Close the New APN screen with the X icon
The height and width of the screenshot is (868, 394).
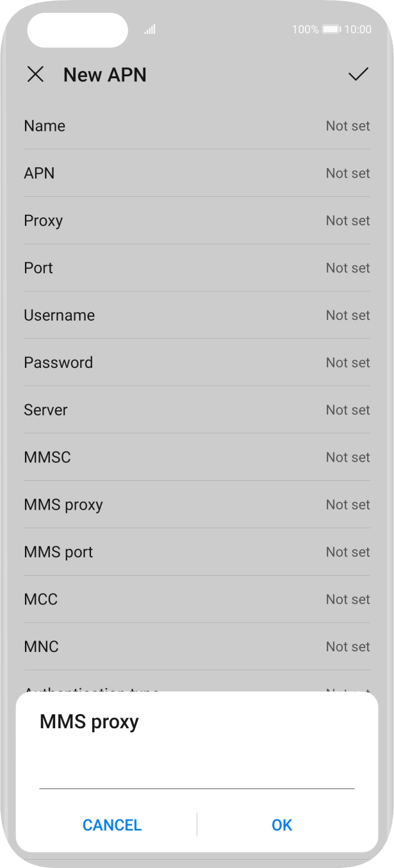point(36,75)
